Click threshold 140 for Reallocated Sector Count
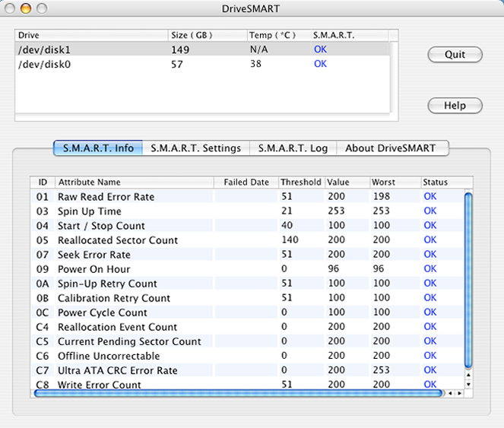The height and width of the screenshot is (428, 504). 290,239
